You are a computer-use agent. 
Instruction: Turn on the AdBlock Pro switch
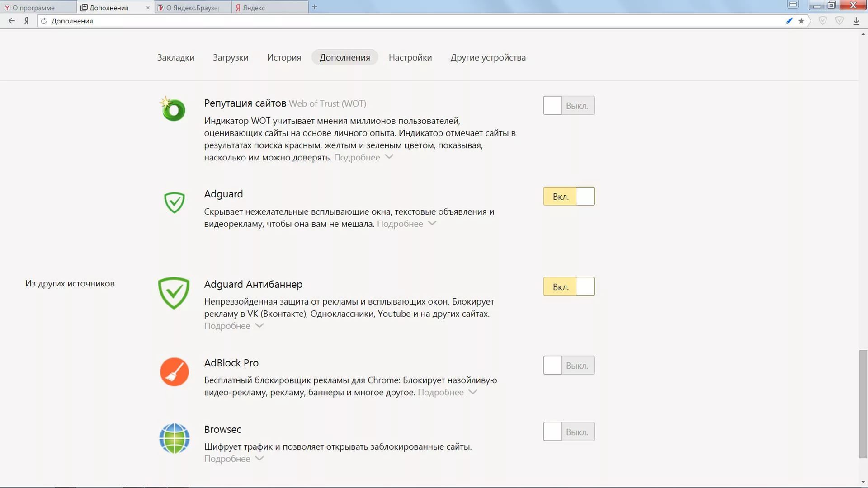[569, 366]
